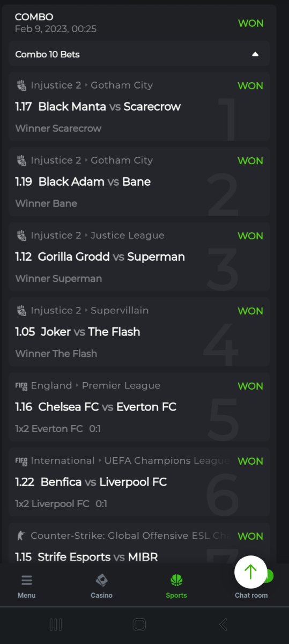Open the Benfica vs Liverpool FC match
The width and height of the screenshot is (289, 644).
coord(103,482)
